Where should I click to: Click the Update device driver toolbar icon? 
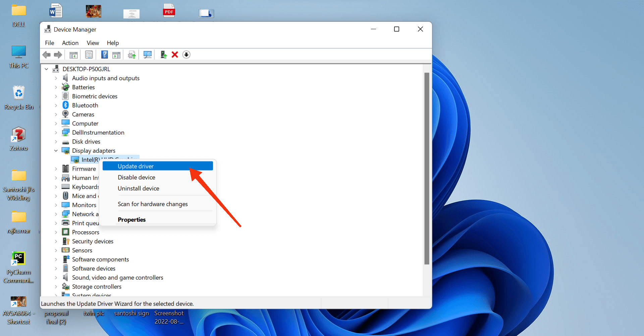point(163,55)
